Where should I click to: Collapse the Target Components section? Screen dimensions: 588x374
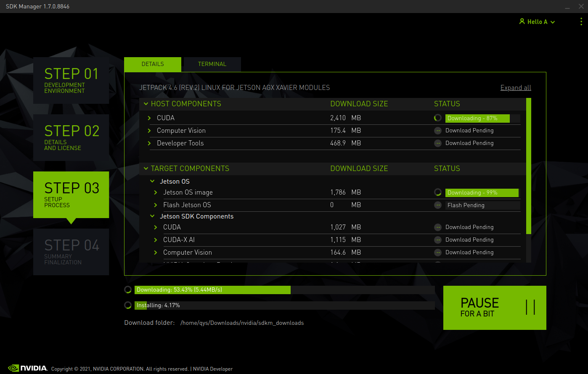pyautogui.click(x=146, y=169)
